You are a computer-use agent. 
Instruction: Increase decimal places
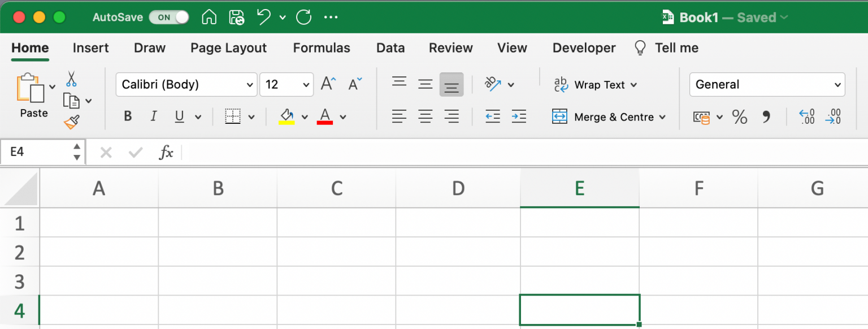point(807,117)
